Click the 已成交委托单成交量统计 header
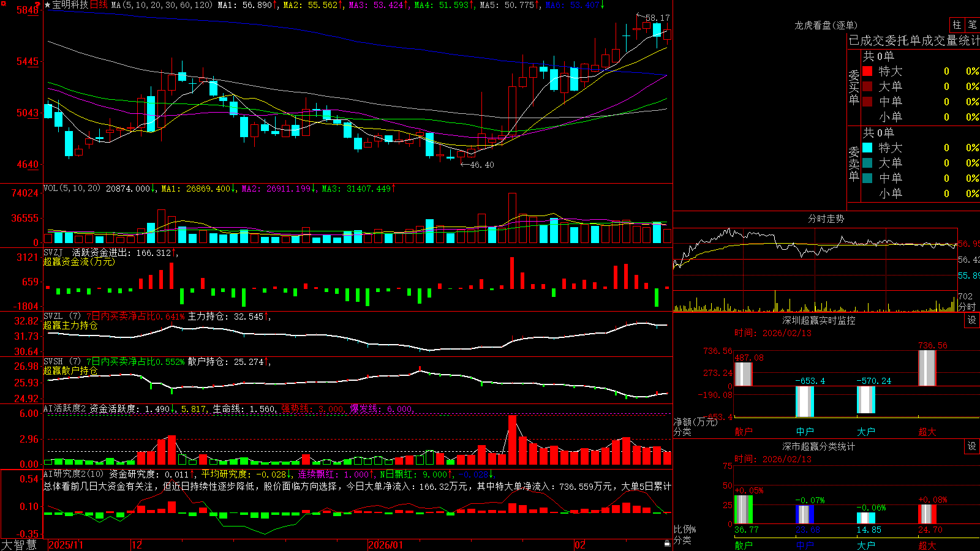This screenshot has height=551, width=980. click(x=914, y=40)
